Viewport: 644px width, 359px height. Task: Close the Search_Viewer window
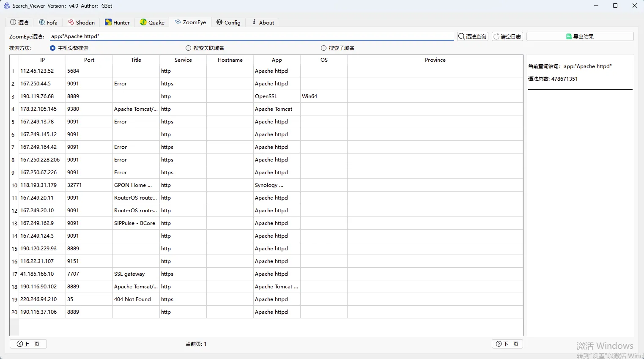tap(634, 6)
